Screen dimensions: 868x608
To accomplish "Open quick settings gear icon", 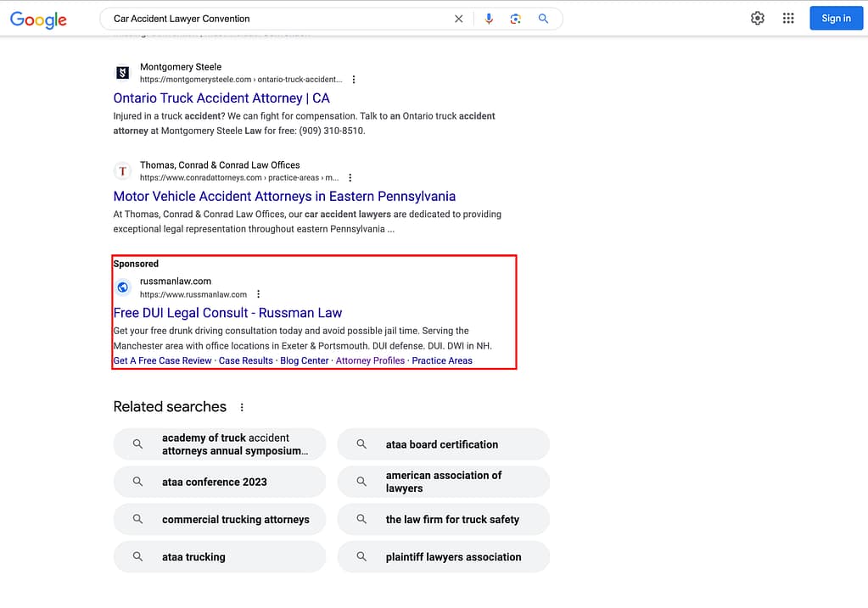I will 758,19.
